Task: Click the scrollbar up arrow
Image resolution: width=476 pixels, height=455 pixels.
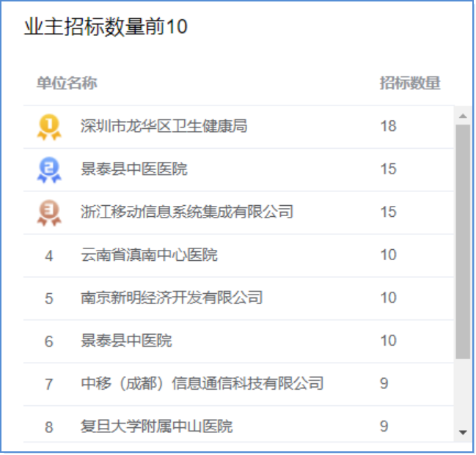Action: (x=463, y=116)
